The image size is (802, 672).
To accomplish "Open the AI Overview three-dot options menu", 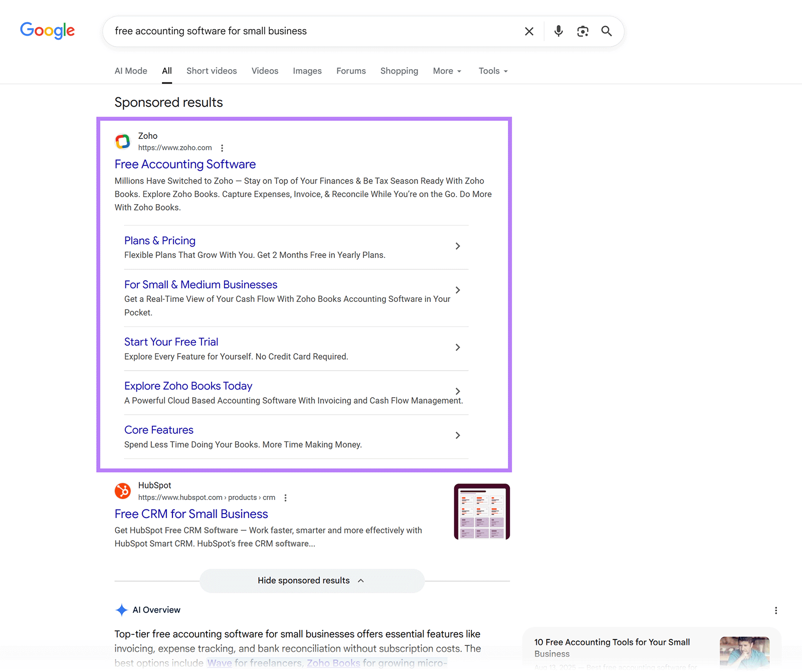I will (776, 610).
